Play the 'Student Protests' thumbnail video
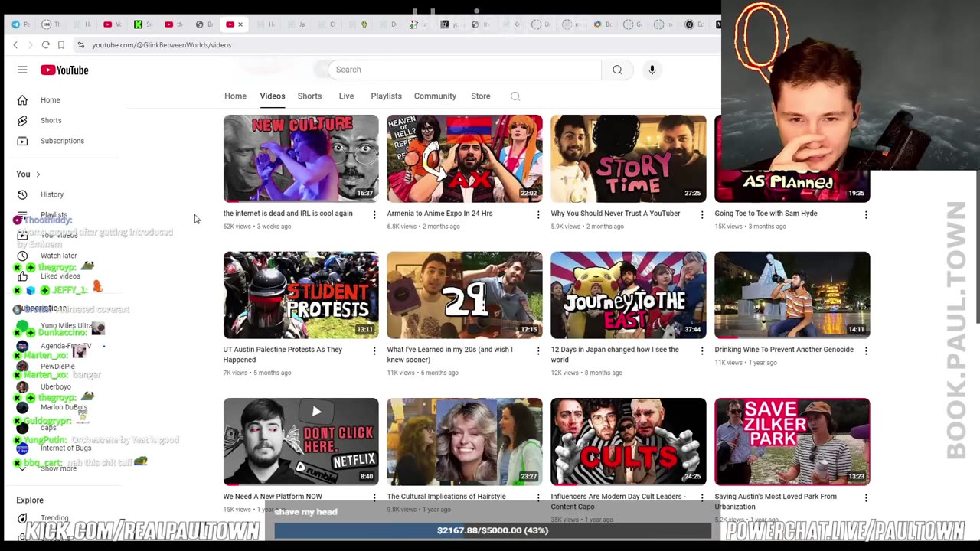Image resolution: width=980 pixels, height=551 pixels. [x=301, y=295]
